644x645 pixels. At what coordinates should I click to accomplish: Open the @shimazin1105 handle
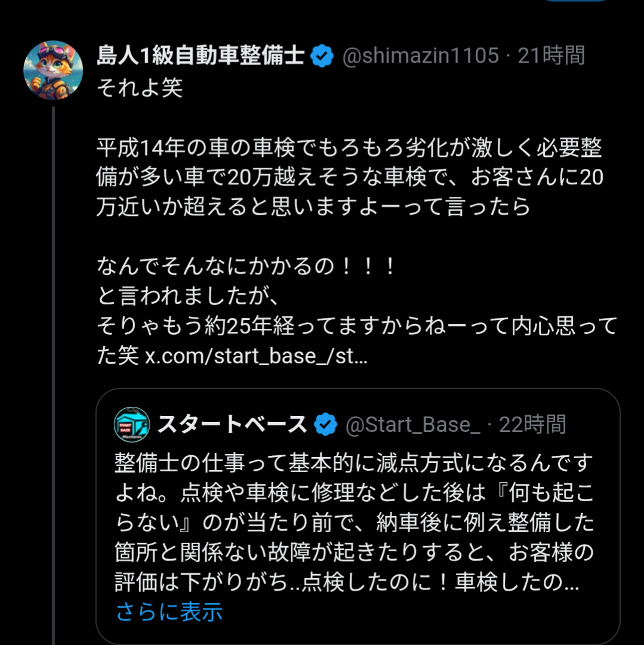420,56
